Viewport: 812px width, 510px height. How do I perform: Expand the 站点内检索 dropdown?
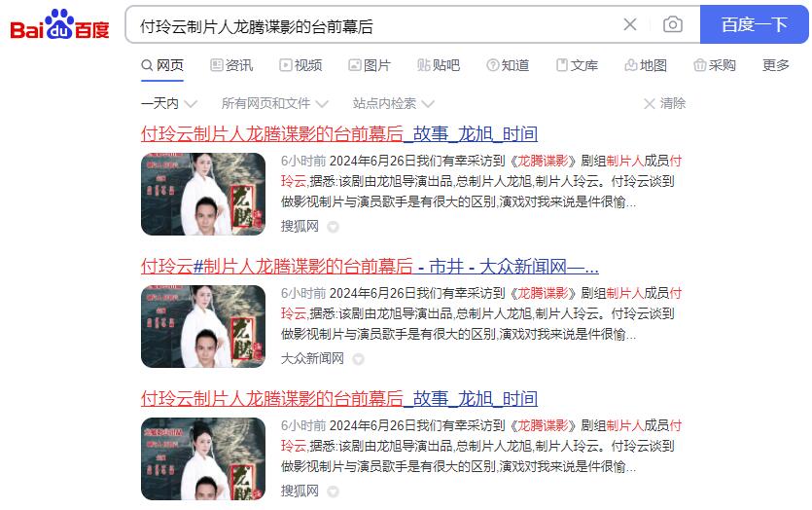click(x=394, y=104)
